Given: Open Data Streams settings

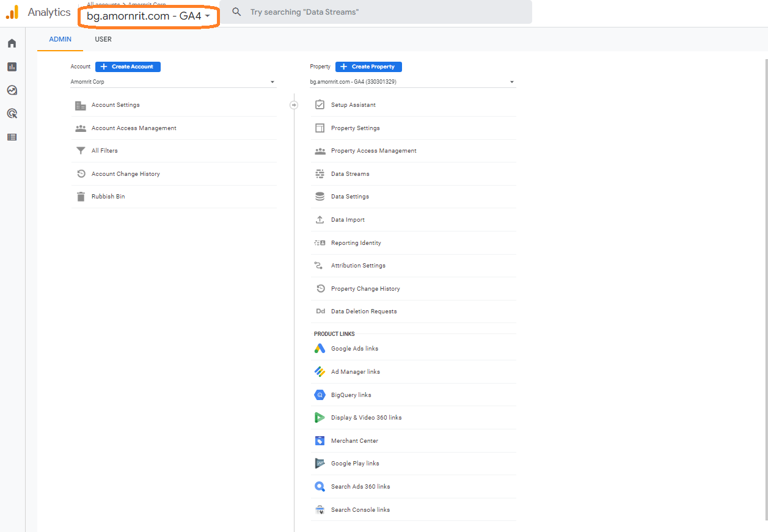Looking at the screenshot, I should pyautogui.click(x=350, y=174).
